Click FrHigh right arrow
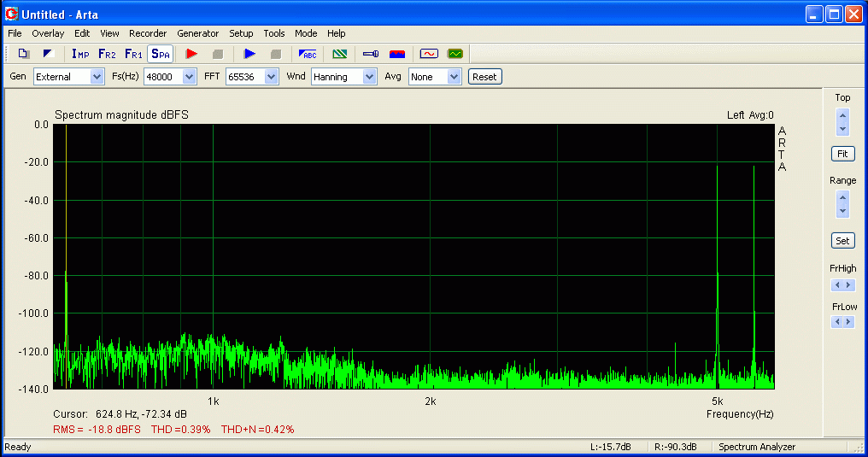This screenshot has width=868, height=457. [x=848, y=285]
